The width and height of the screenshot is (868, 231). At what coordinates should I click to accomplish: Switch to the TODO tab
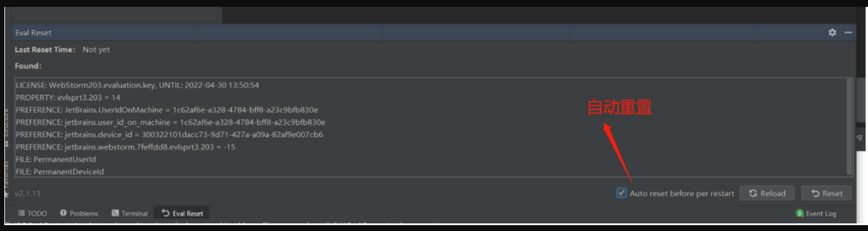coord(32,213)
